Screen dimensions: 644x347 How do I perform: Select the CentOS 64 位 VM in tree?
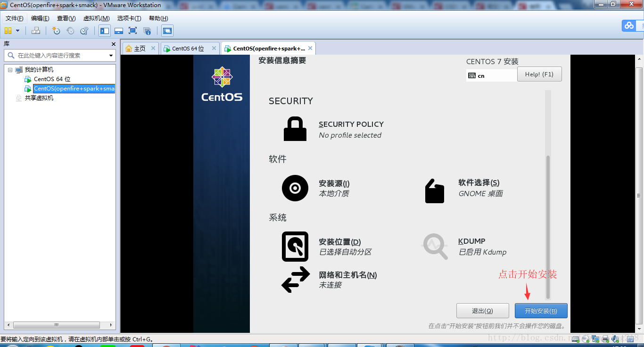tap(52, 79)
